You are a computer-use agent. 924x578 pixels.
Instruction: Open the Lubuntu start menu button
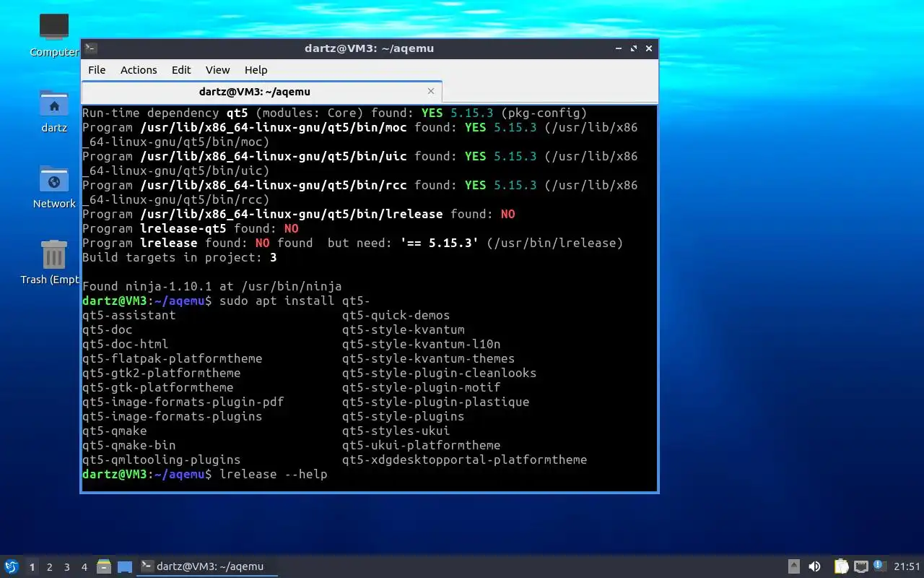click(12, 566)
